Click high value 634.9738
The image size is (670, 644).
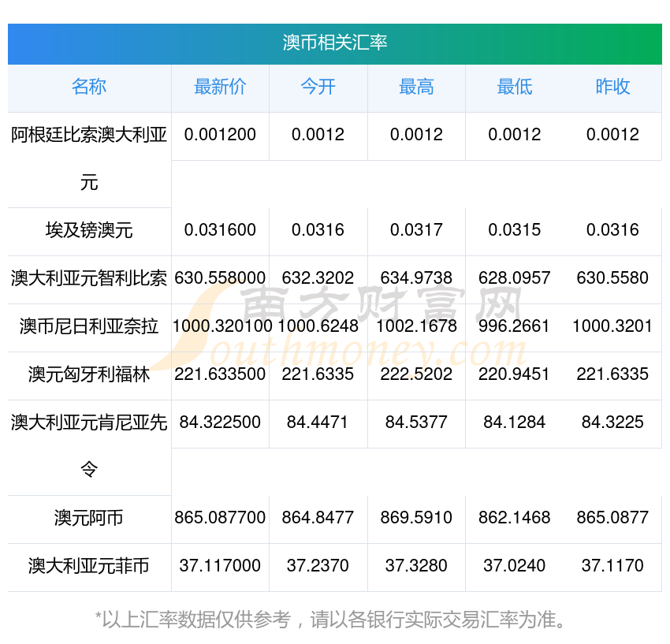click(416, 277)
